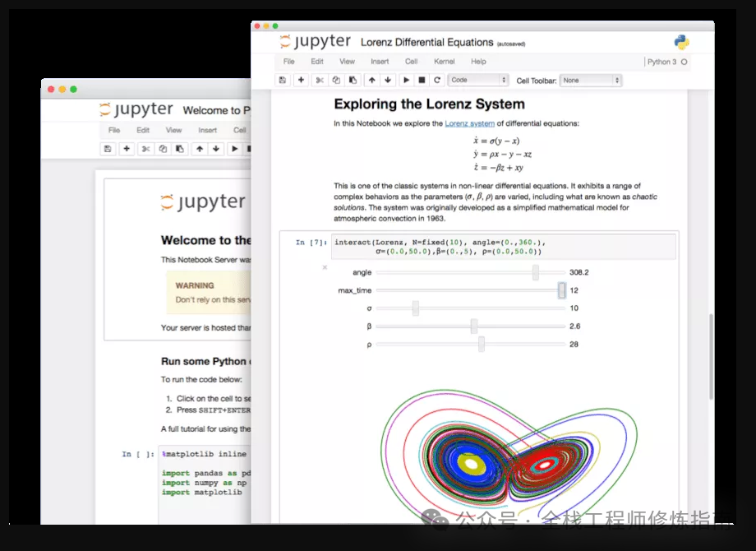Click the In [7]: prompt label
756x551 pixels.
(x=311, y=243)
